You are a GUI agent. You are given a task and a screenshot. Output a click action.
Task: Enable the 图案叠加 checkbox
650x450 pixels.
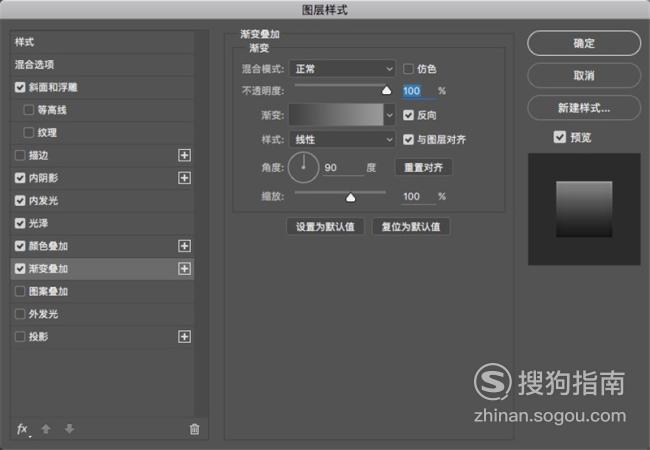[x=20, y=291]
